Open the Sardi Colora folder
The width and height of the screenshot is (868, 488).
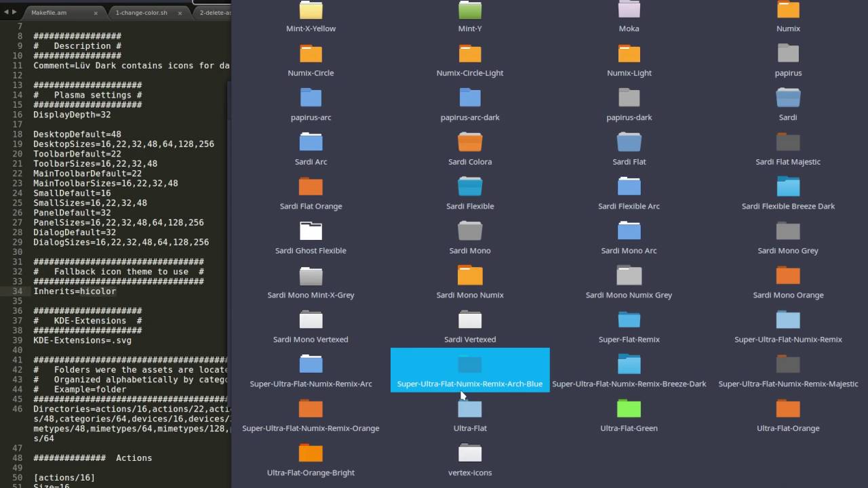[x=470, y=142]
